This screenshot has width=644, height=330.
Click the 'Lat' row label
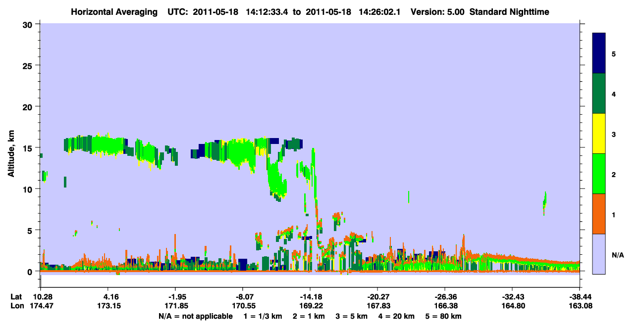click(16, 297)
